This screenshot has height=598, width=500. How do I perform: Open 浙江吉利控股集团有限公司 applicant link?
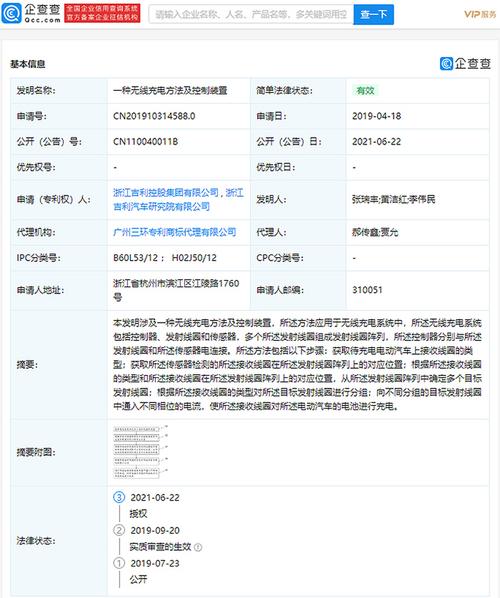click(166, 193)
